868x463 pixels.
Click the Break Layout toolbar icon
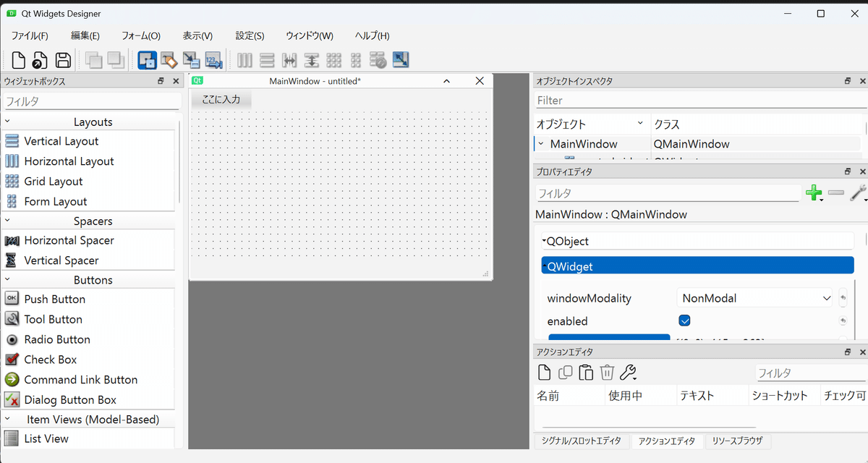(378, 60)
